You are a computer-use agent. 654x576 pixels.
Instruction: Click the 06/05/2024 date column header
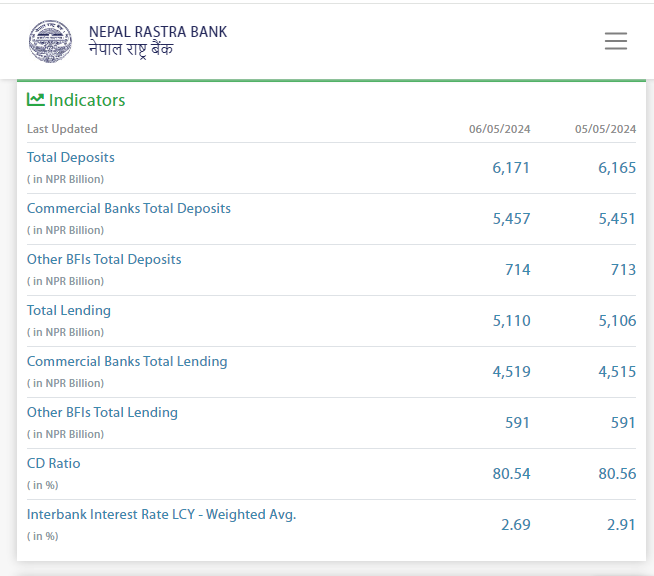[499, 129]
